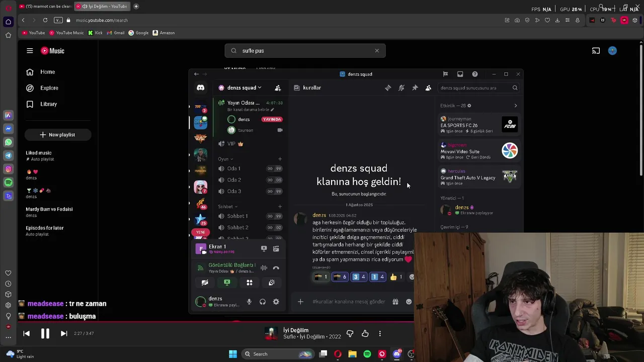The image size is (644, 362).
Task: Add attachment plus button in message box
Action: [x=300, y=302]
